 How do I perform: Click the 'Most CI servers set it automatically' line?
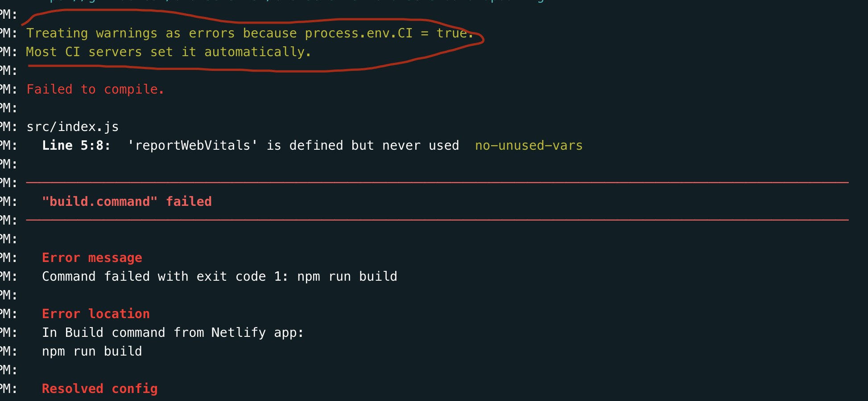[168, 52]
